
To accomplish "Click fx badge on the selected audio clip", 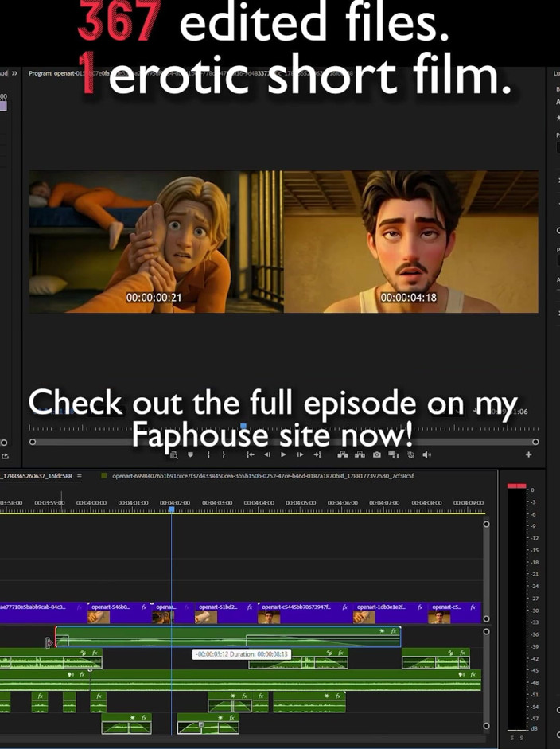I will [394, 631].
